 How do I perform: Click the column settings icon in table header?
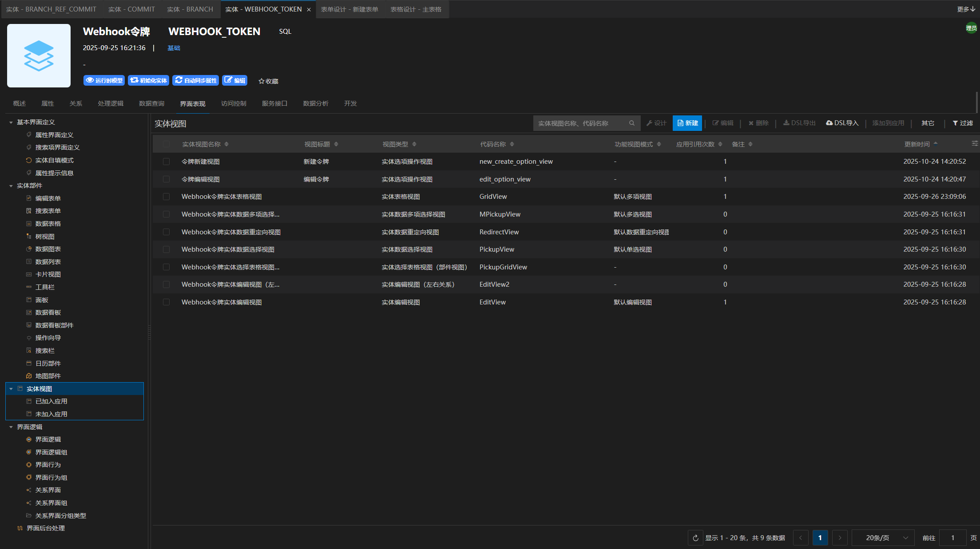click(975, 143)
